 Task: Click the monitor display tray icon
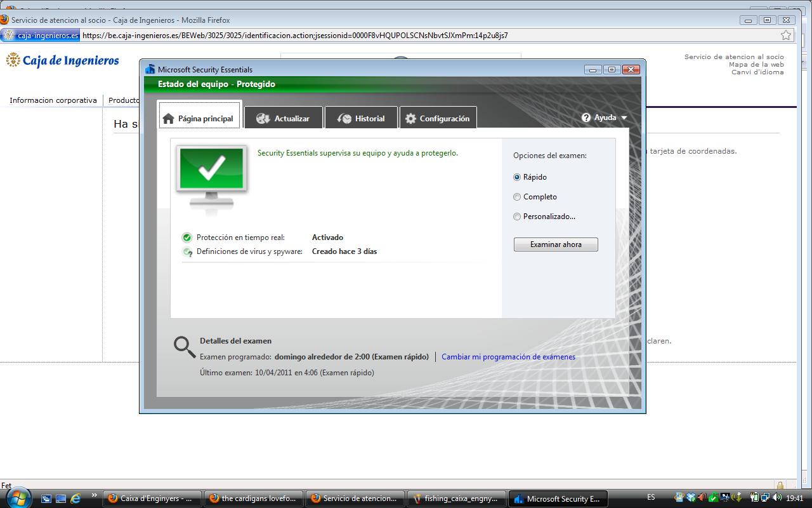[x=726, y=497]
